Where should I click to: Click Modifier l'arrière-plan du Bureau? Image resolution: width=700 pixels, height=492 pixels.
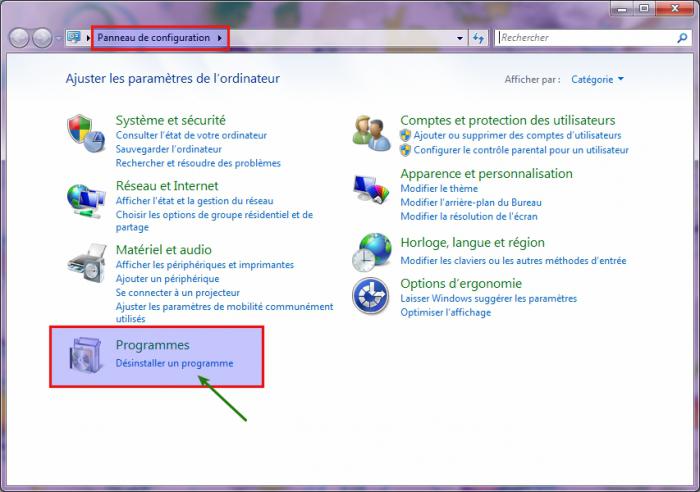click(471, 202)
